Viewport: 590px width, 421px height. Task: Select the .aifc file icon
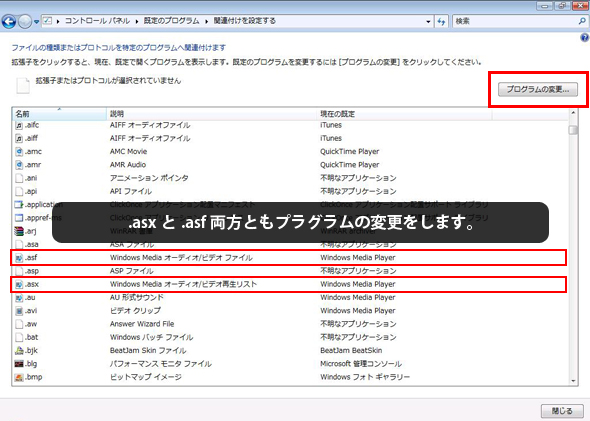[x=19, y=125]
